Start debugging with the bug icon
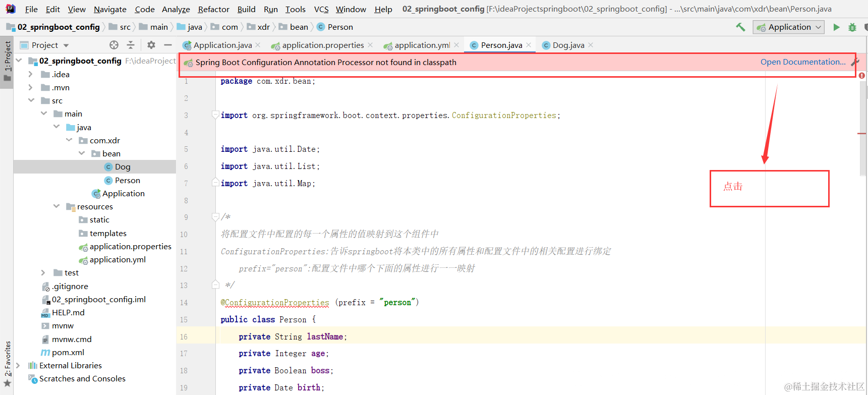This screenshot has height=395, width=868. (x=852, y=27)
